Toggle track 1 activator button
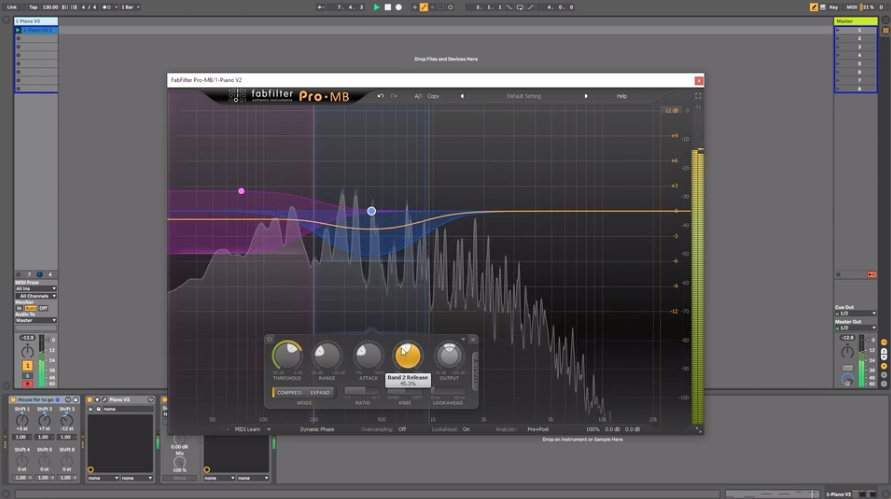 pos(27,365)
